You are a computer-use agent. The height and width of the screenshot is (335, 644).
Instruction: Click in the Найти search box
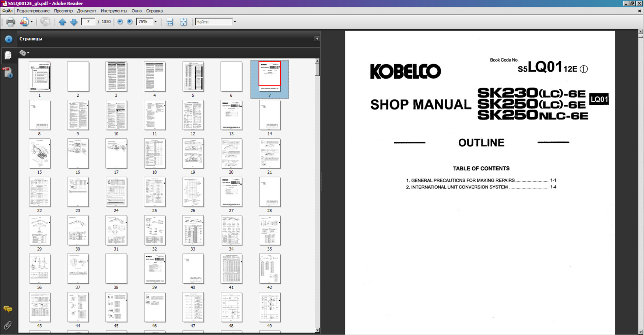click(214, 22)
